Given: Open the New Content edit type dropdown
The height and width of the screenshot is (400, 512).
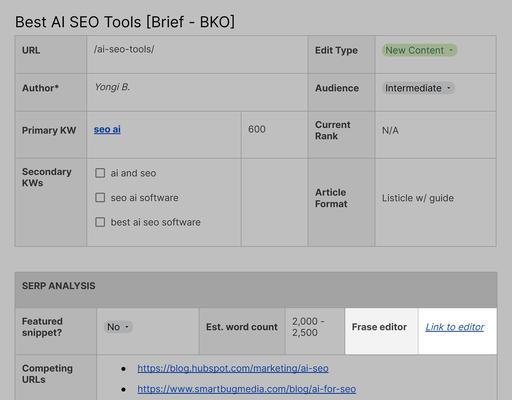Looking at the screenshot, I should [x=419, y=50].
